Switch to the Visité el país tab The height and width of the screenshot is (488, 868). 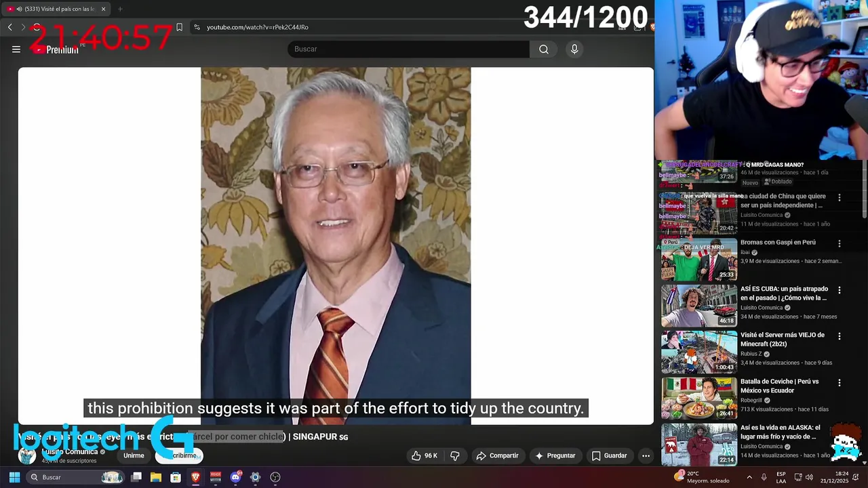[x=56, y=9]
